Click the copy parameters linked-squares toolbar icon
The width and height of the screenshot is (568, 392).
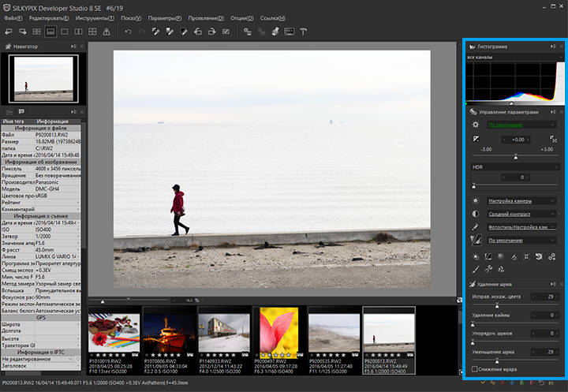point(248,32)
